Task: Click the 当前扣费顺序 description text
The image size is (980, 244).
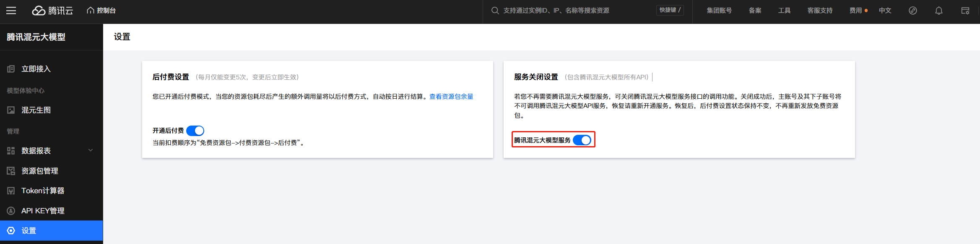Action: (229, 143)
